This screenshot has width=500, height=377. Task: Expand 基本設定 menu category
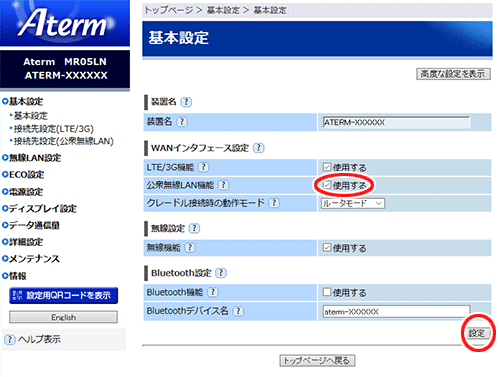click(23, 101)
